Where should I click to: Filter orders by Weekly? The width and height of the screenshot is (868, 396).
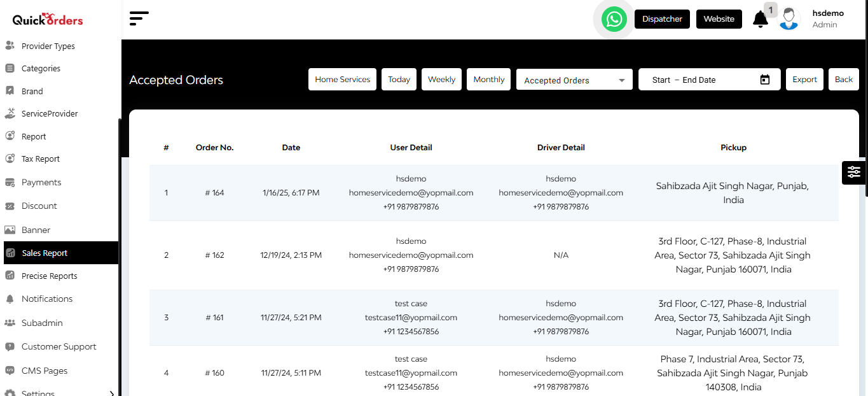click(x=441, y=80)
